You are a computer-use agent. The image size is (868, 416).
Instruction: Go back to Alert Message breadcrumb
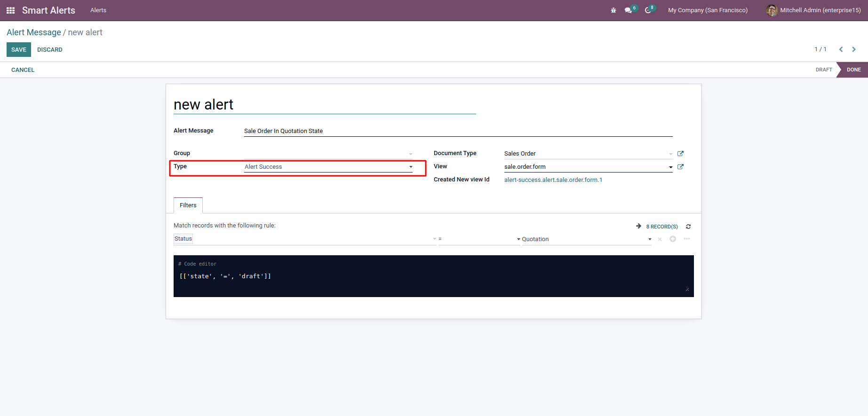point(34,32)
